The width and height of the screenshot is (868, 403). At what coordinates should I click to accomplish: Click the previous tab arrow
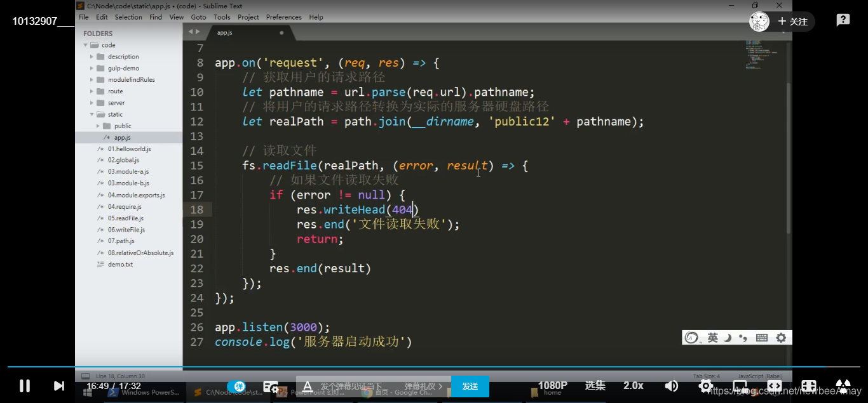tap(189, 32)
